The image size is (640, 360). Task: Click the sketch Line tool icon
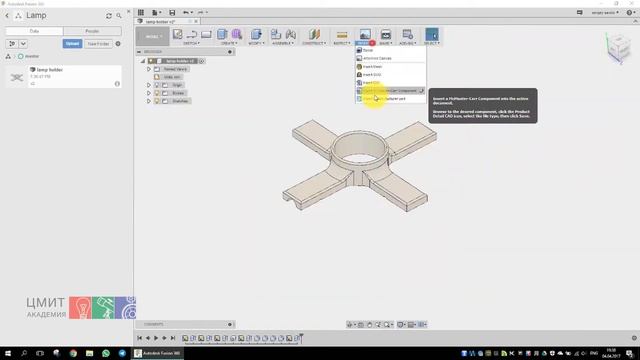pos(191,35)
